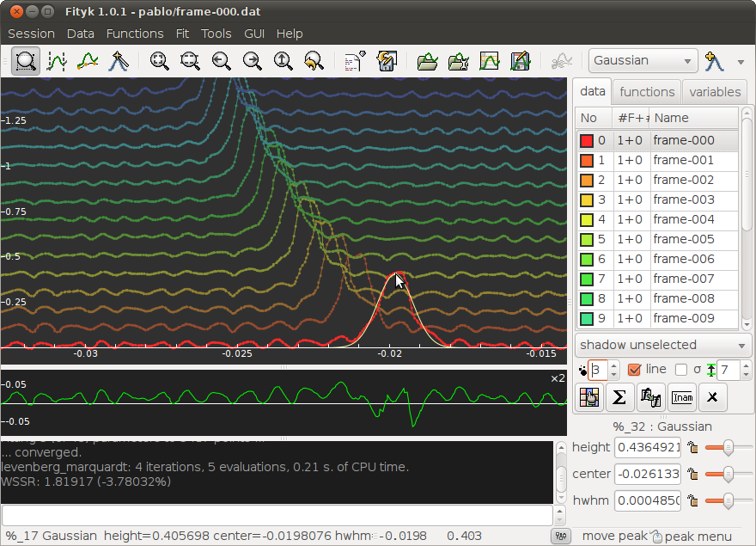The height and width of the screenshot is (546, 756).
Task: Click into the command input field
Action: [x=277, y=515]
